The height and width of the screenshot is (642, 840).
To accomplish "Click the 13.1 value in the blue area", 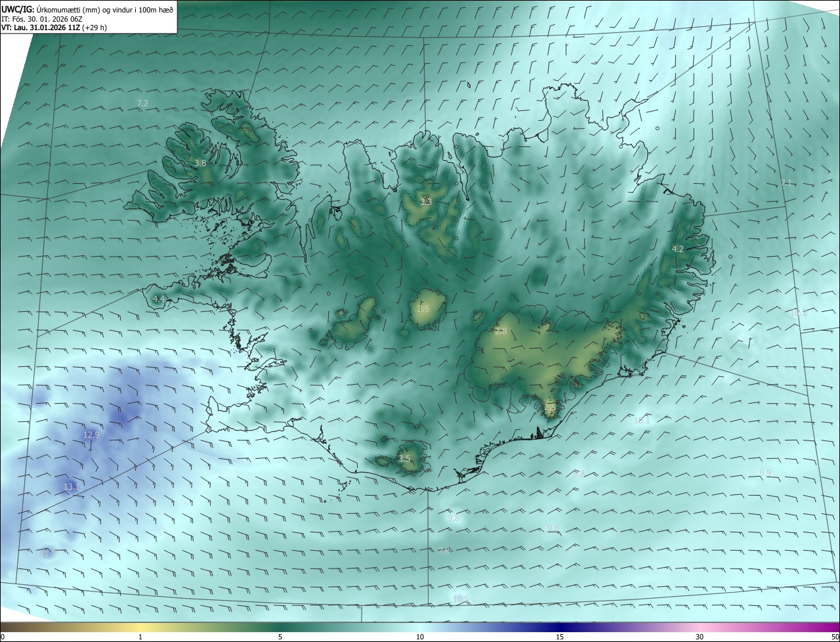I will pos(72,486).
